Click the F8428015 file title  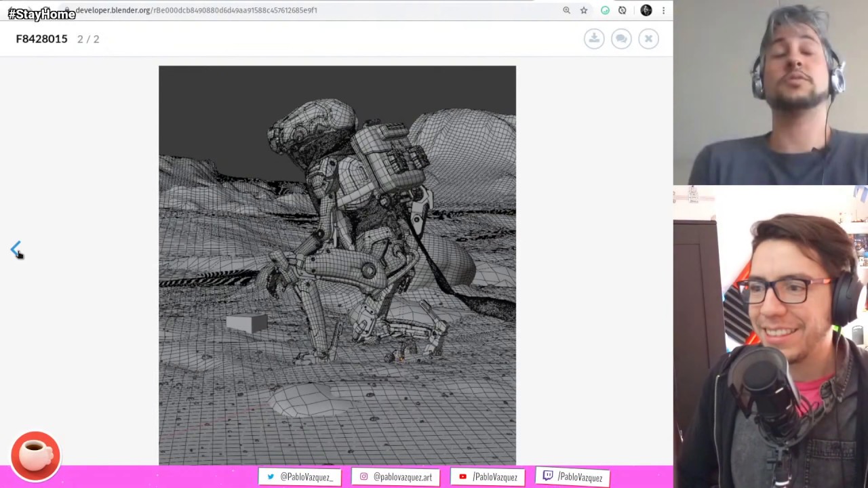[41, 39]
